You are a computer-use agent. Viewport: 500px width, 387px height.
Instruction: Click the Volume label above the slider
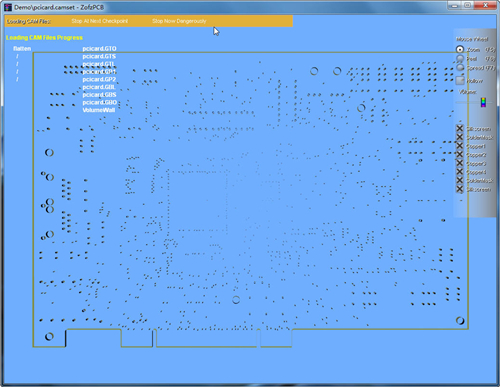[468, 92]
